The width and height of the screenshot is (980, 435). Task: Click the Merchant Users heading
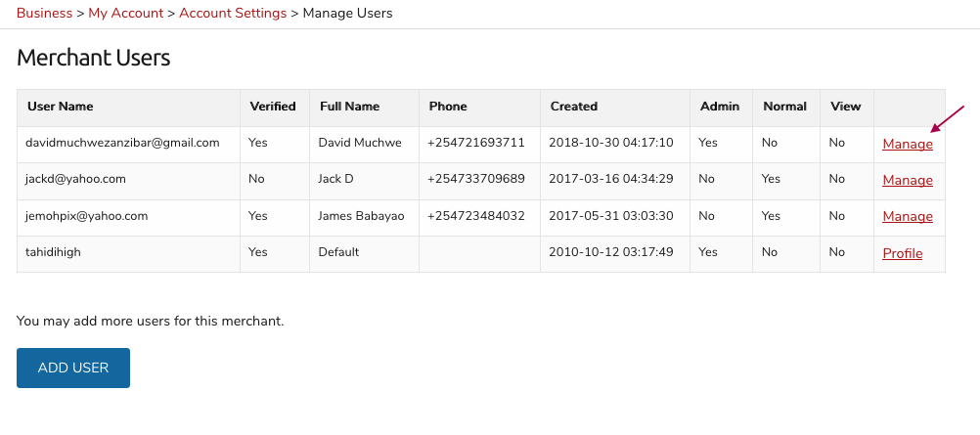pyautogui.click(x=94, y=58)
